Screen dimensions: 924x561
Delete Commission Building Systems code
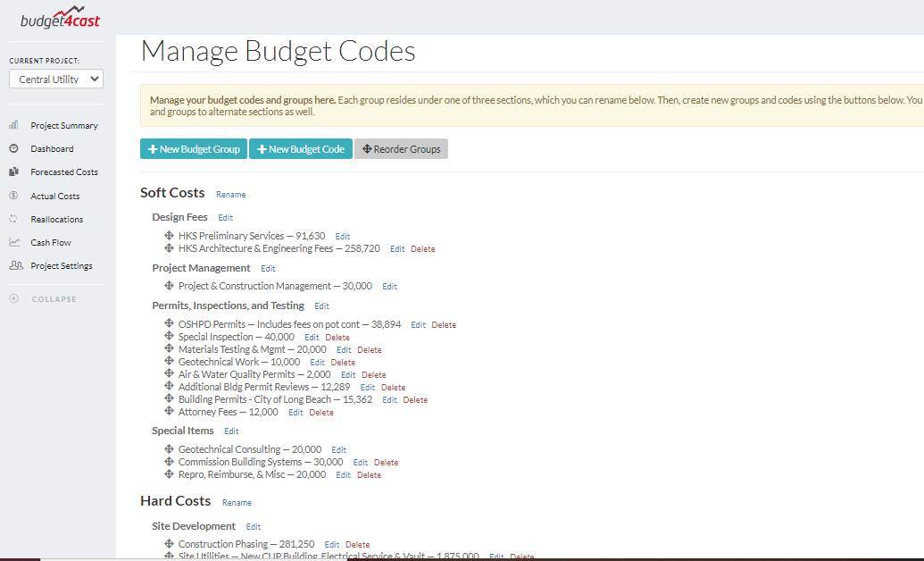pos(387,463)
